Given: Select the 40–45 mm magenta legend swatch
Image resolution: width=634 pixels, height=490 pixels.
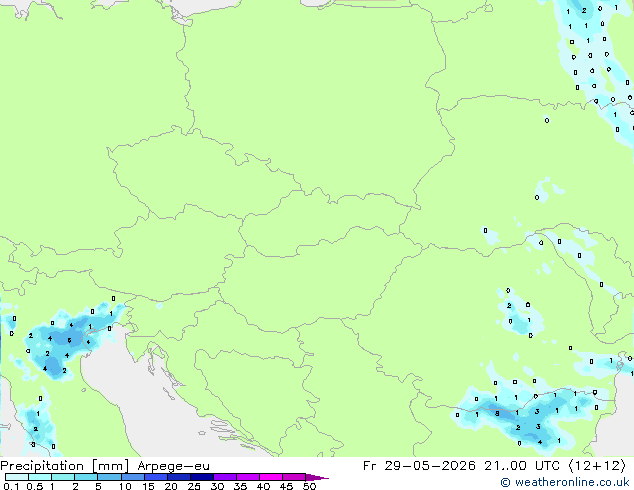Looking at the screenshot, I should tap(271, 477).
